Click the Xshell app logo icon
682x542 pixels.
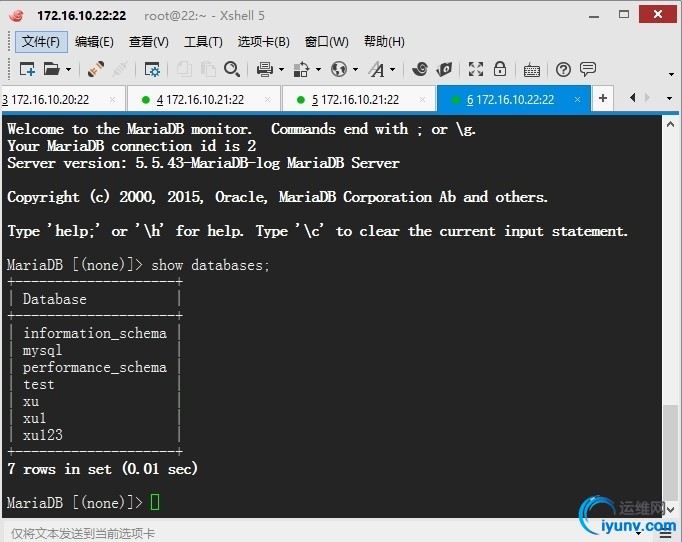click(16, 15)
